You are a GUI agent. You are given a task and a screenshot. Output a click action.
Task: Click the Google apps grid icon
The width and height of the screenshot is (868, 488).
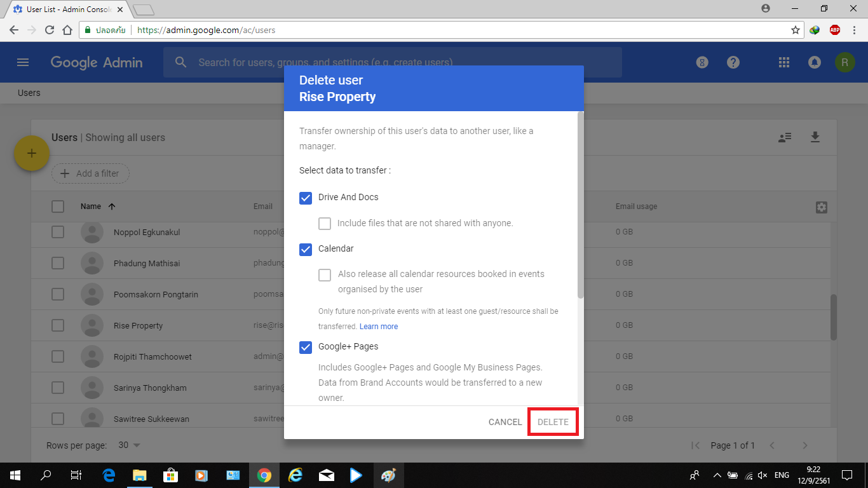tap(784, 62)
